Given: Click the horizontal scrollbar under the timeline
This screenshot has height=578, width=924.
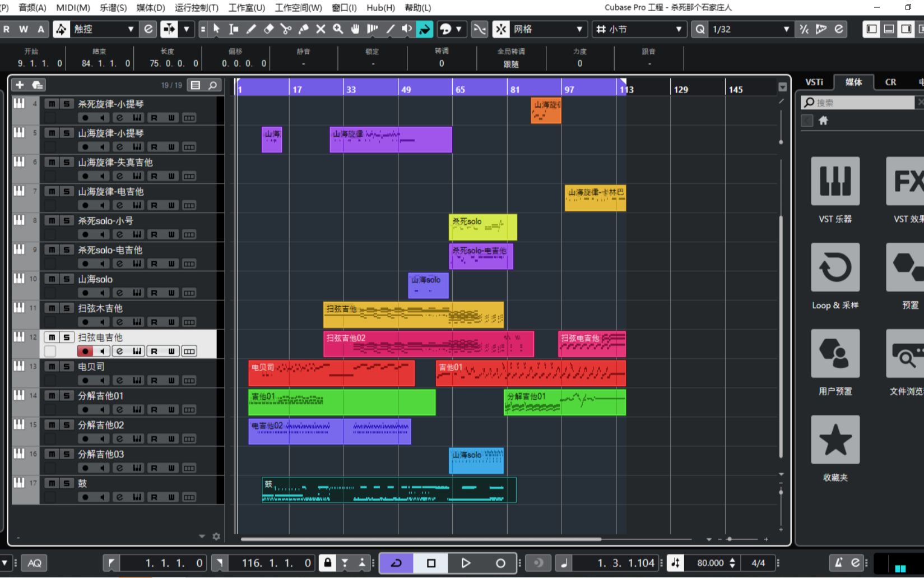Looking at the screenshot, I should click(x=421, y=539).
